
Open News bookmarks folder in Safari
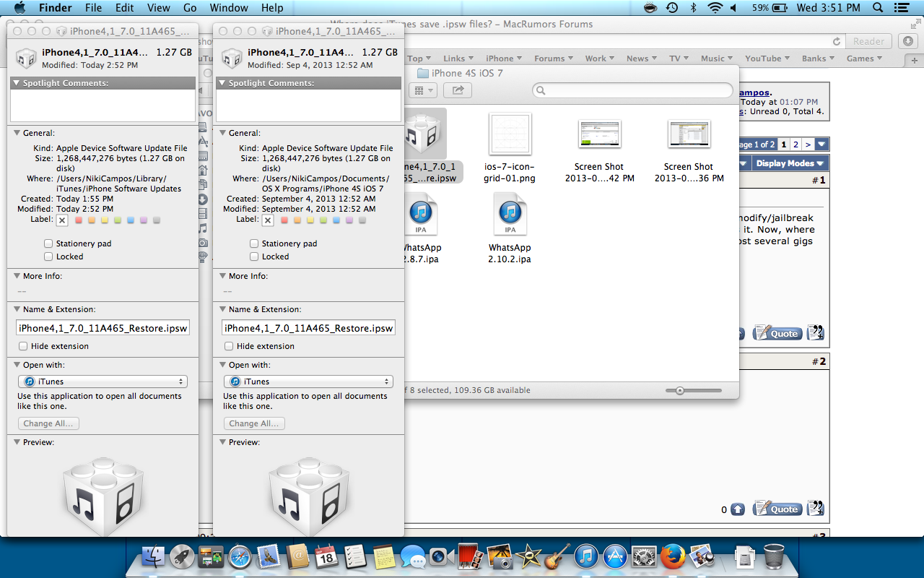pos(641,59)
